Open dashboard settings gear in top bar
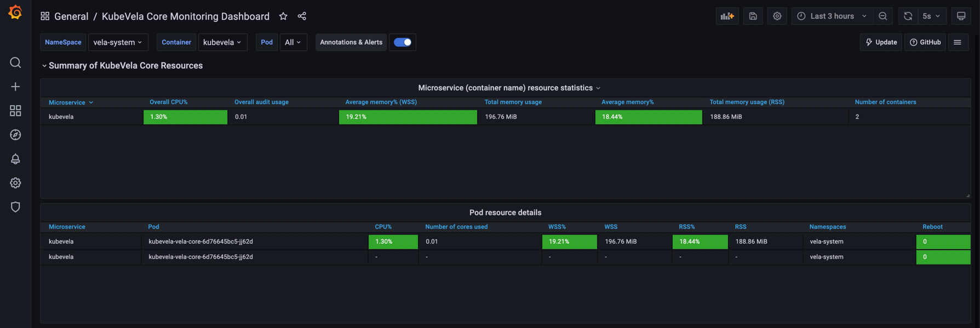This screenshot has width=980, height=328. click(777, 16)
